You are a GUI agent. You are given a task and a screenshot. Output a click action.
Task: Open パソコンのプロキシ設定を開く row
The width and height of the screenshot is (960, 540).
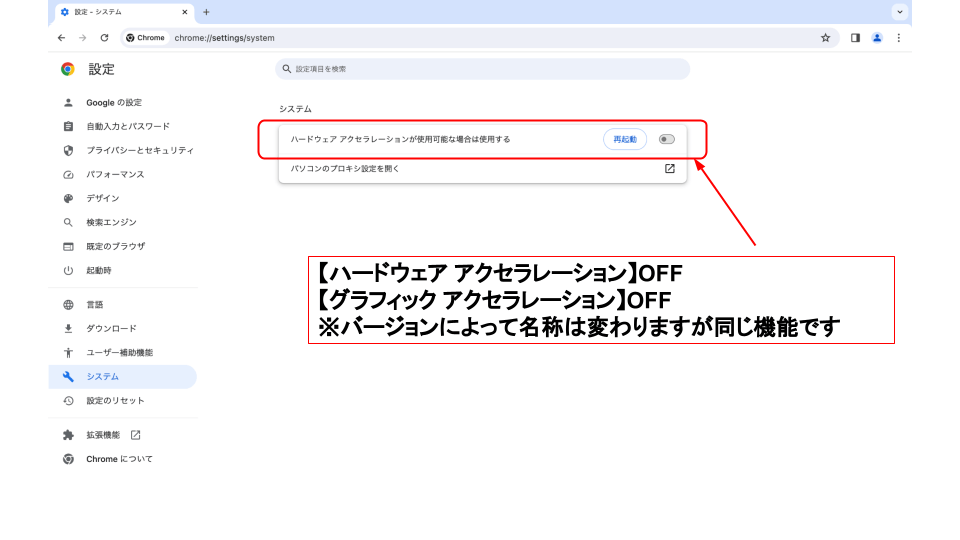tap(482, 169)
